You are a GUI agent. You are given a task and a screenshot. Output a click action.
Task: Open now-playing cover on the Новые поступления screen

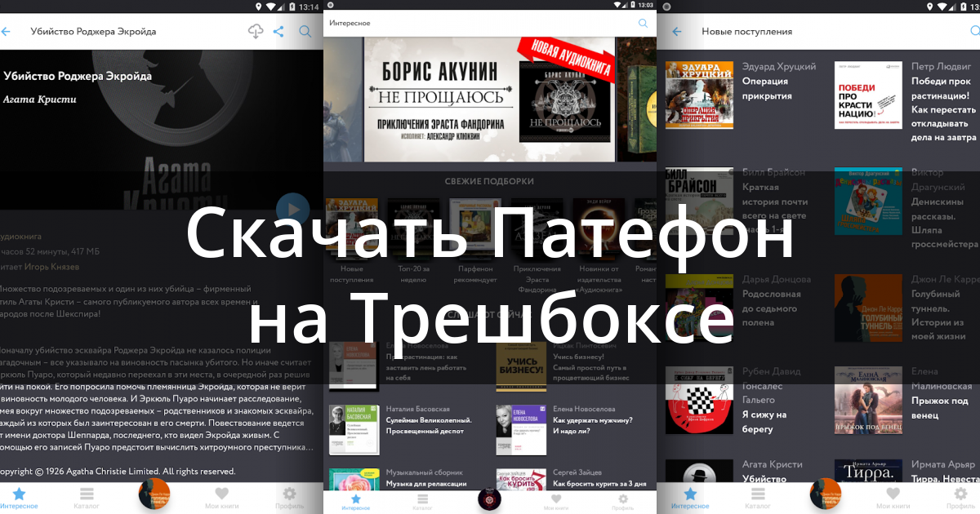(x=825, y=495)
